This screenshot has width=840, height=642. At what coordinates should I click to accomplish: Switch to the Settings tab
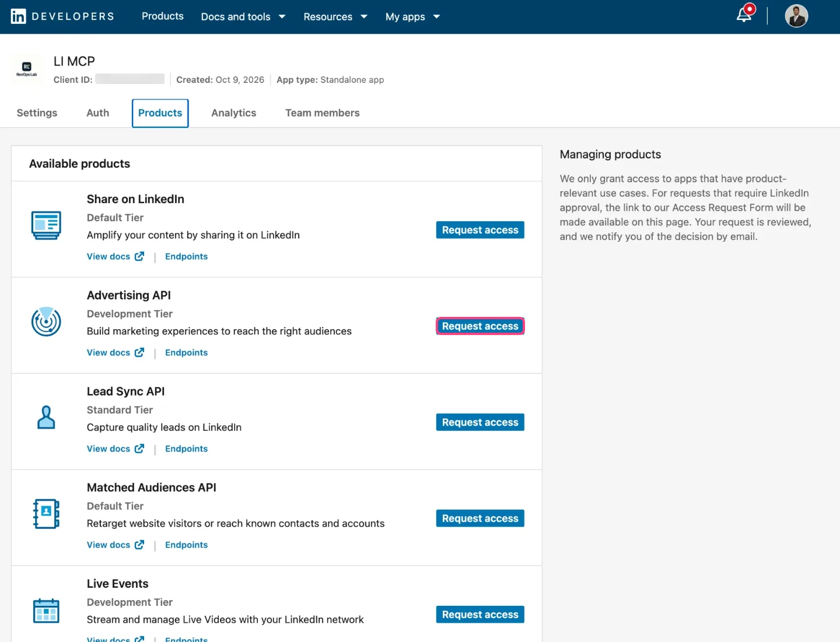pos(37,113)
